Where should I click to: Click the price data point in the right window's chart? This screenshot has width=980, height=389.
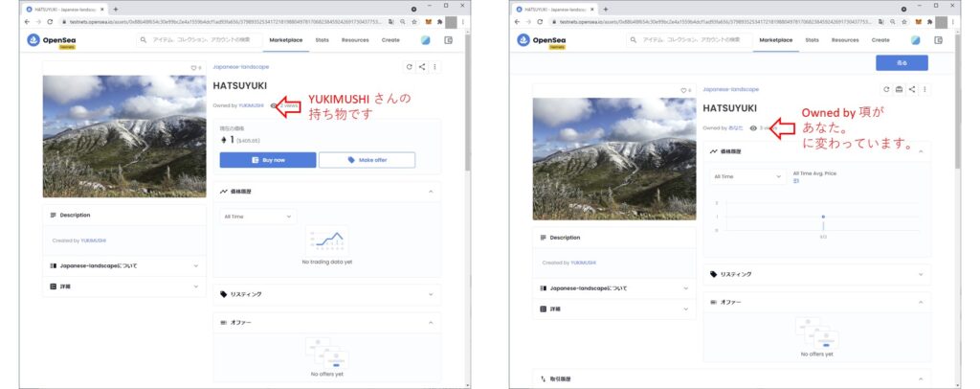(823, 217)
